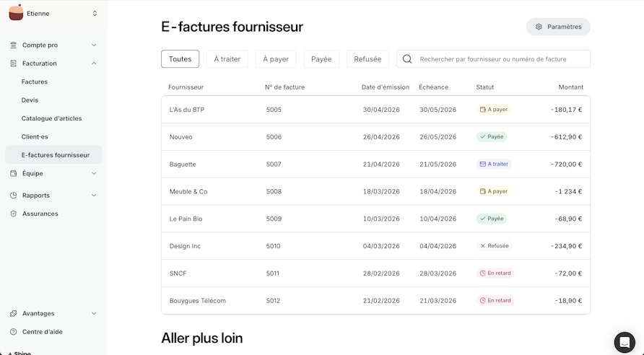Screen dimensions: 644x355
Task: Open Factures in the sidebar
Action: pyautogui.click(x=35, y=82)
